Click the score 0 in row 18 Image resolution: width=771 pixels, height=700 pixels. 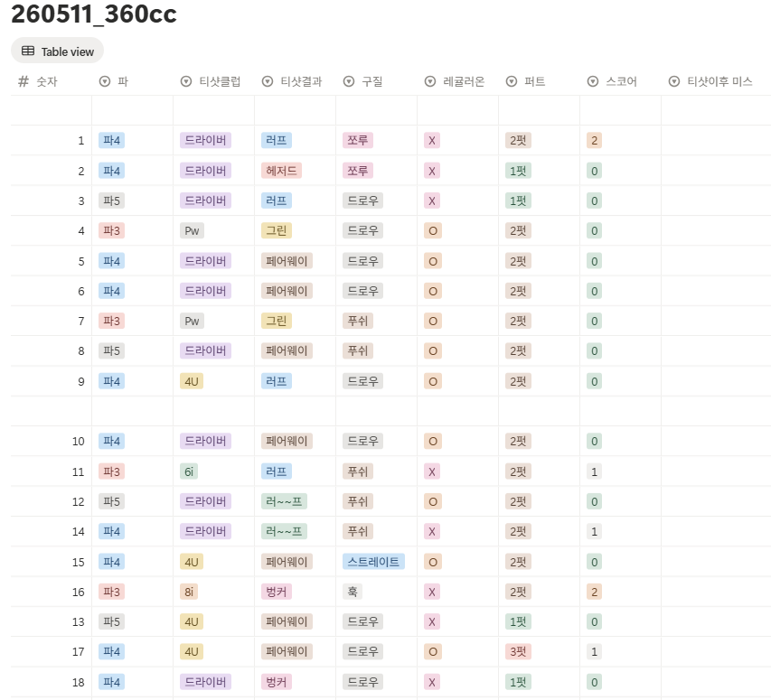point(594,682)
